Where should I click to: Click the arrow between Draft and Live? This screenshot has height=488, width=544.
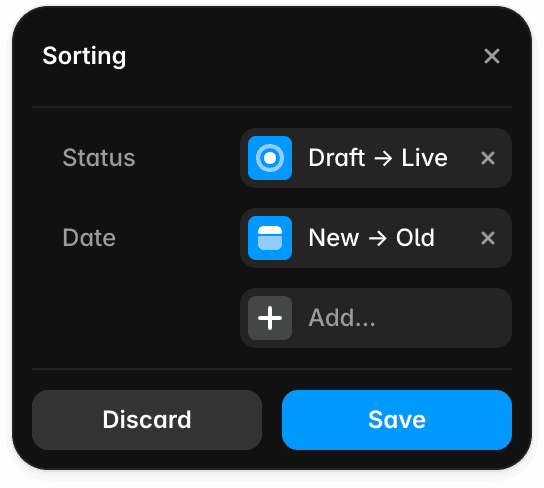coord(383,159)
